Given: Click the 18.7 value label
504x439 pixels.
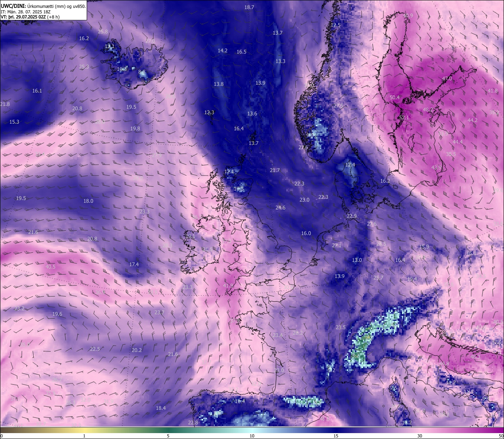Looking at the screenshot, I should tap(249, 7).
